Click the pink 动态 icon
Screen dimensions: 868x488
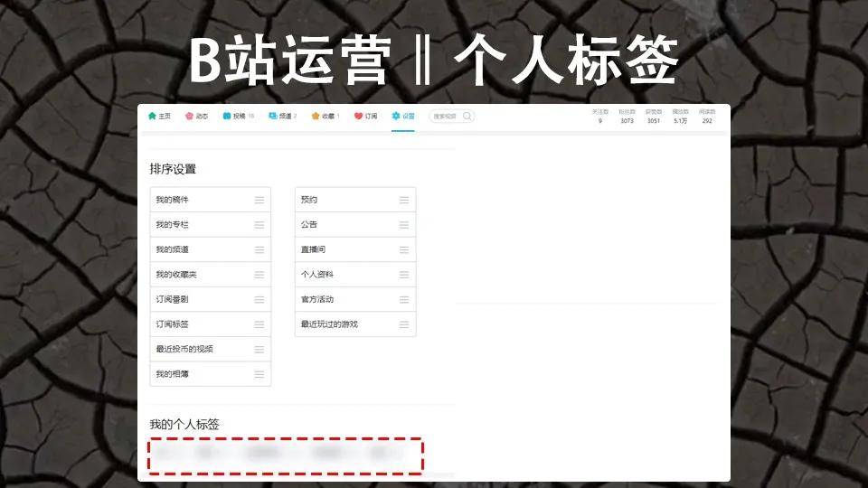[x=189, y=116]
